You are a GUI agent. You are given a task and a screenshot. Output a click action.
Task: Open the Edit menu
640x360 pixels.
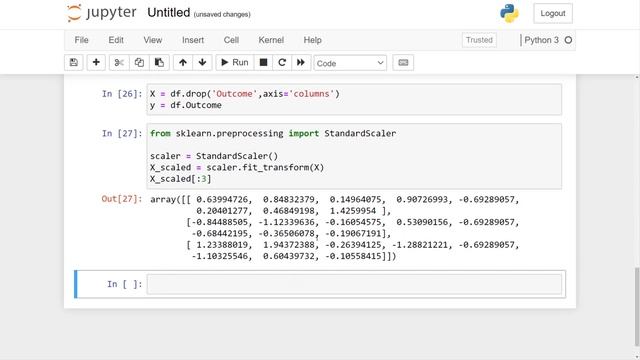(x=116, y=40)
